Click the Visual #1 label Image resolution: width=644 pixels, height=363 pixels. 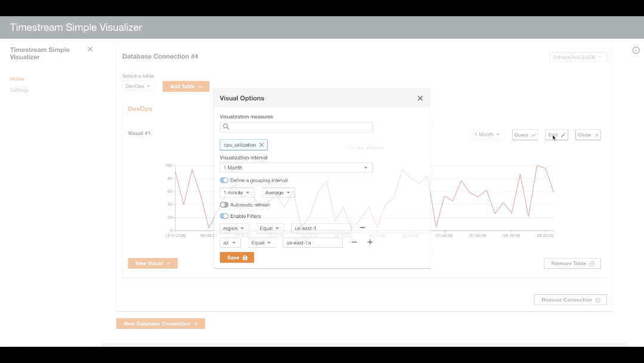(139, 133)
